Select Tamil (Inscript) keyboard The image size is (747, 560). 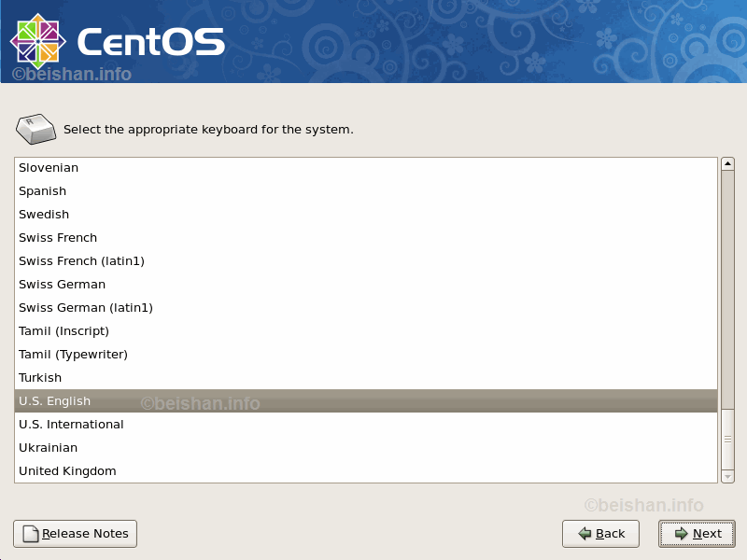point(63,331)
